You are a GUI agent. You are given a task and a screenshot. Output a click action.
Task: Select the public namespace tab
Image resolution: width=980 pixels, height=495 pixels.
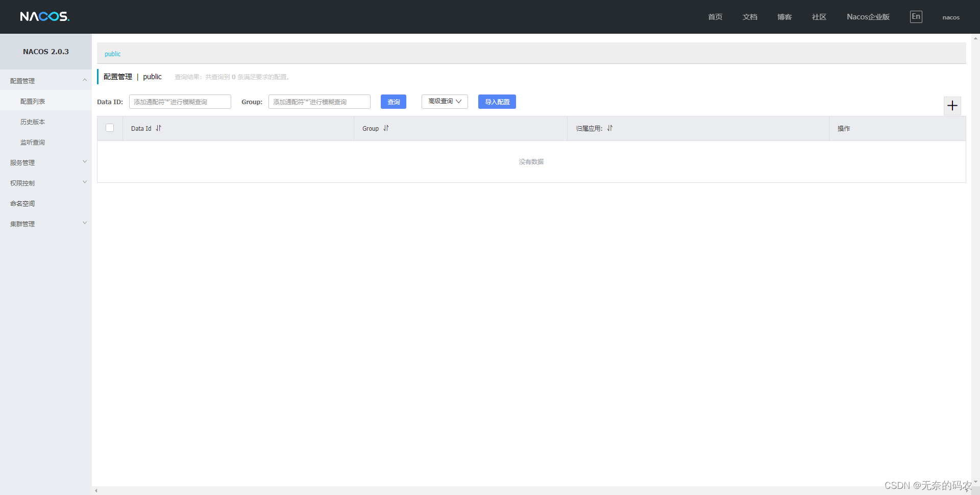point(113,54)
